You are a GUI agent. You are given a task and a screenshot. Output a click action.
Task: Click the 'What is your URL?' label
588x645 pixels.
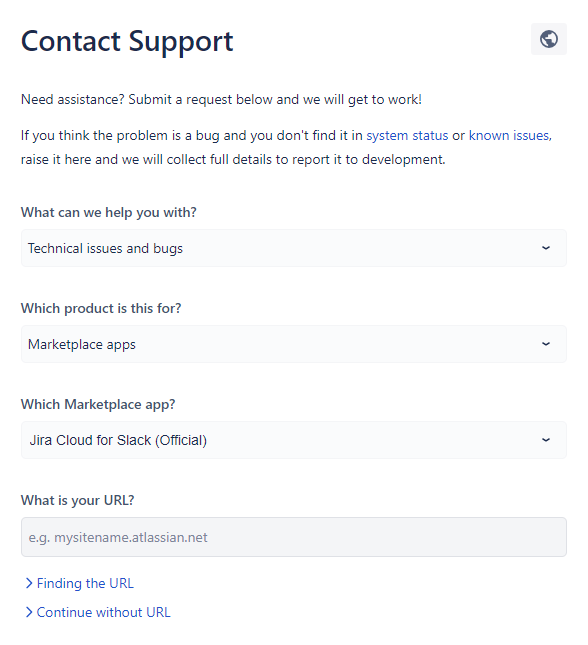(x=77, y=500)
